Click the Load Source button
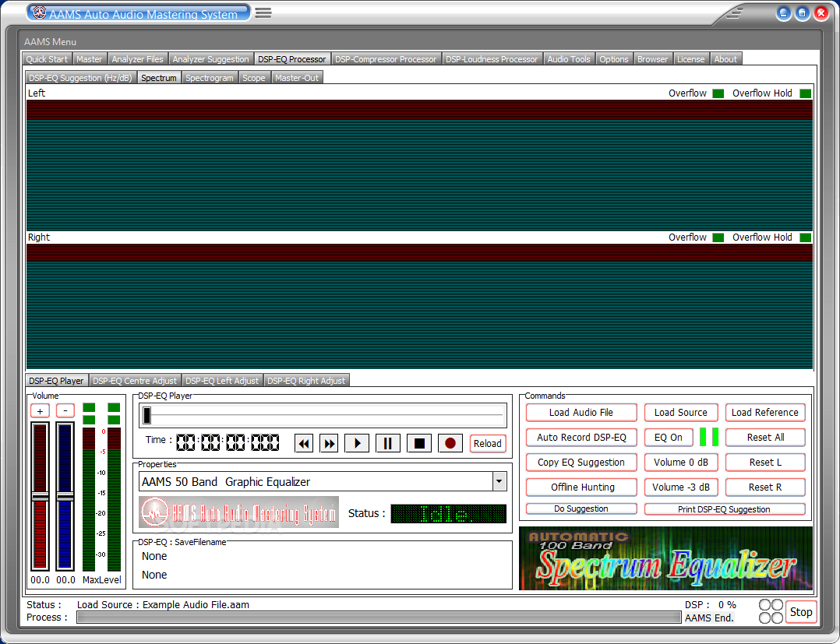Screen dimensions: 840x644 (x=681, y=412)
